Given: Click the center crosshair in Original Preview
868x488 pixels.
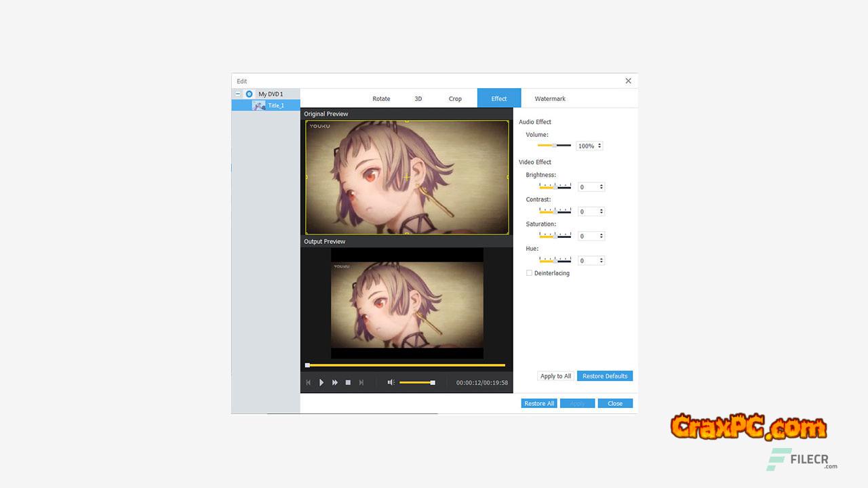Looking at the screenshot, I should (407, 178).
